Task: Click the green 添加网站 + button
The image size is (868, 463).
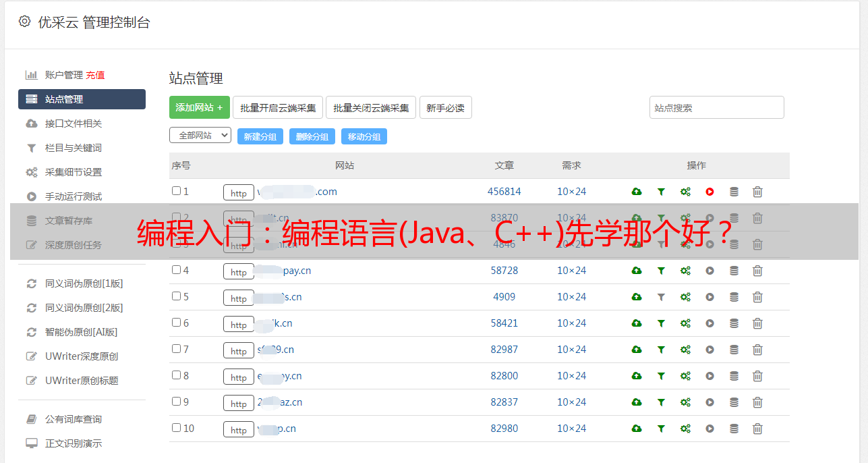Action: (200, 107)
